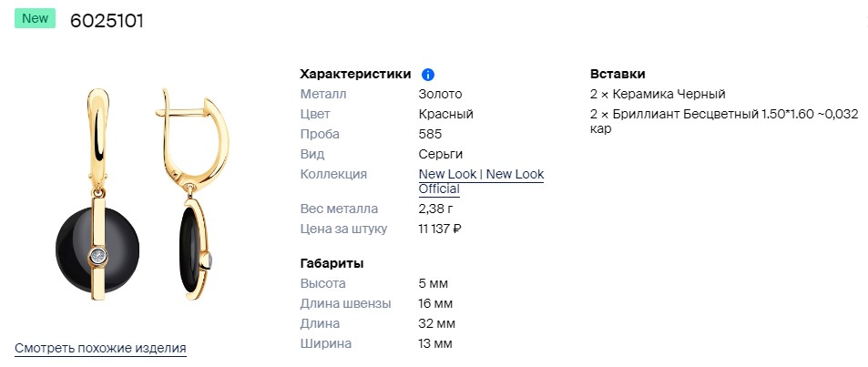Click the Габариты heading
This screenshot has width=868, height=367.
332,263
